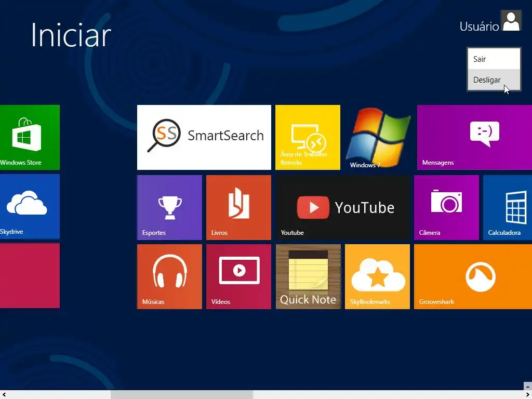The height and width of the screenshot is (399, 532).
Task: Open the Windows 7 tile
Action: [x=378, y=137]
